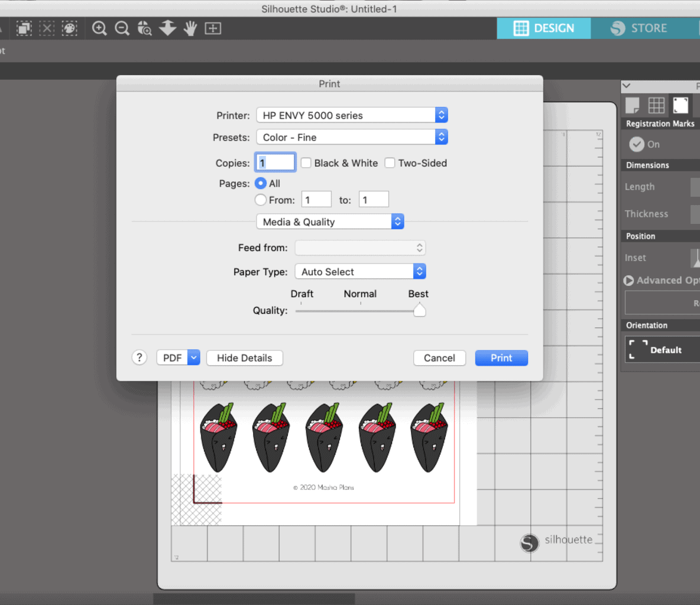
Task: Click the Fit to Window icon
Action: pos(213,28)
